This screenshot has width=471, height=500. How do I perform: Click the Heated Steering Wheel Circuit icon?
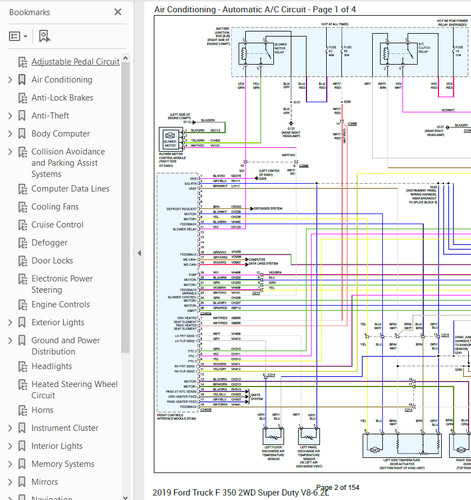22,385
